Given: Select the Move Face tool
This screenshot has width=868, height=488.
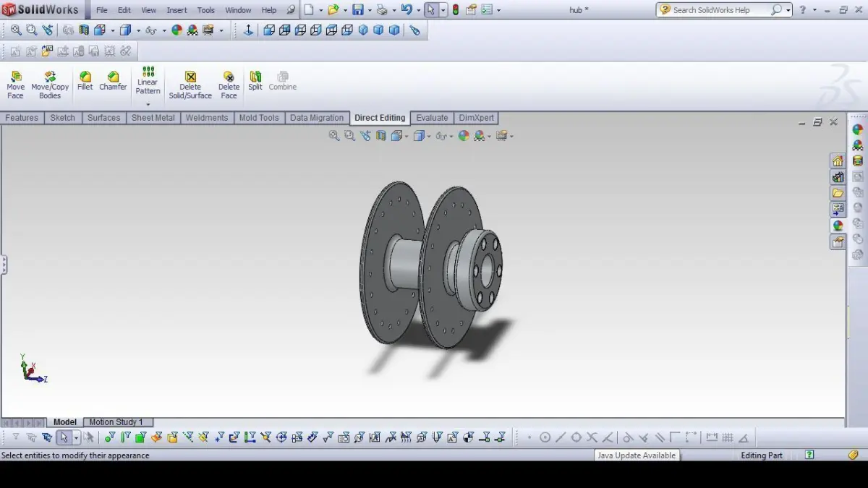Looking at the screenshot, I should [x=15, y=85].
